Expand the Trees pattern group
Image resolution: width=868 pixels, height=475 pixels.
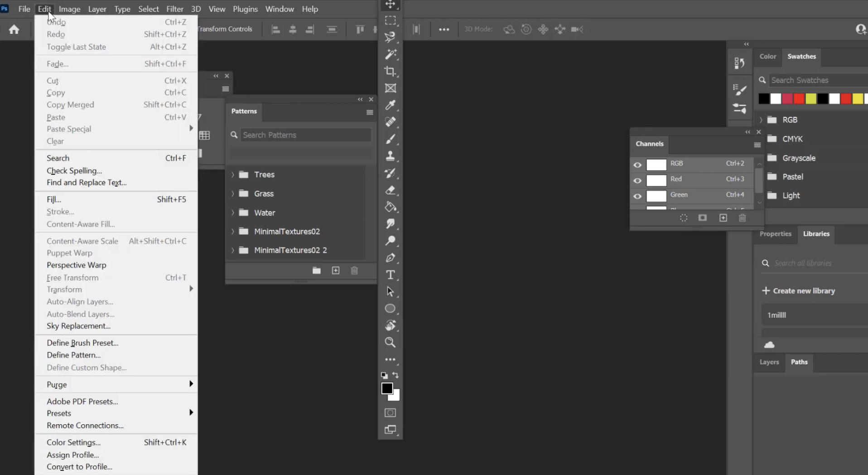click(233, 174)
